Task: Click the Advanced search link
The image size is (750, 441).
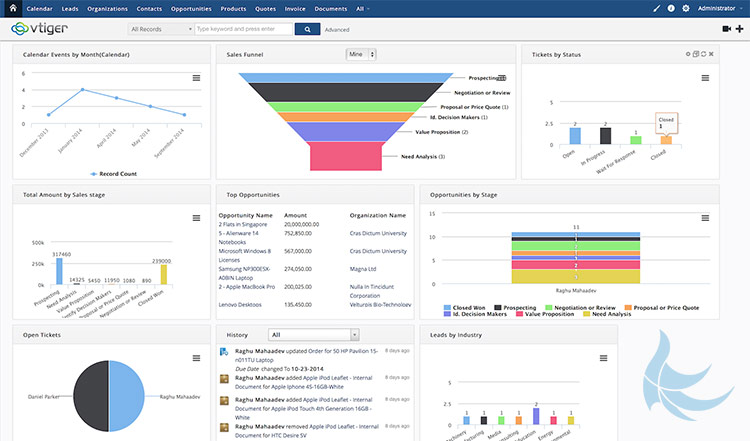Action: pos(337,30)
